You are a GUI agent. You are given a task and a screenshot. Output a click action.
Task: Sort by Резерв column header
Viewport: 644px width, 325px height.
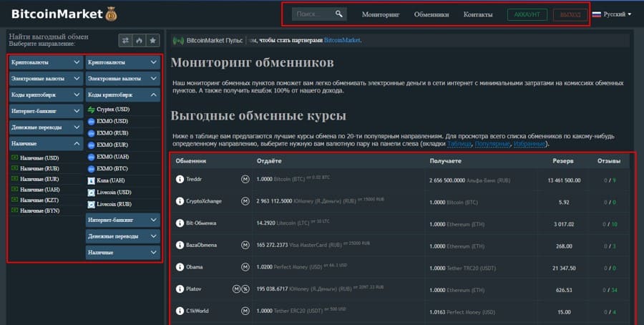point(562,161)
